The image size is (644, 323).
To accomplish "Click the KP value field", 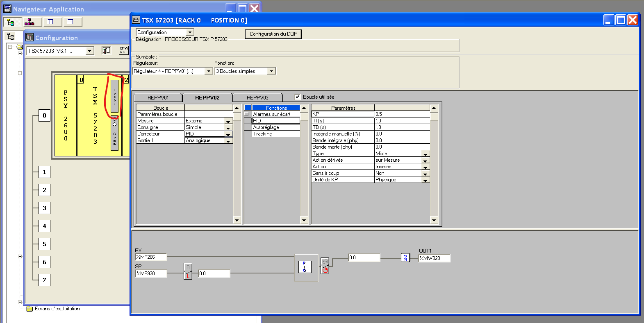I will (402, 114).
